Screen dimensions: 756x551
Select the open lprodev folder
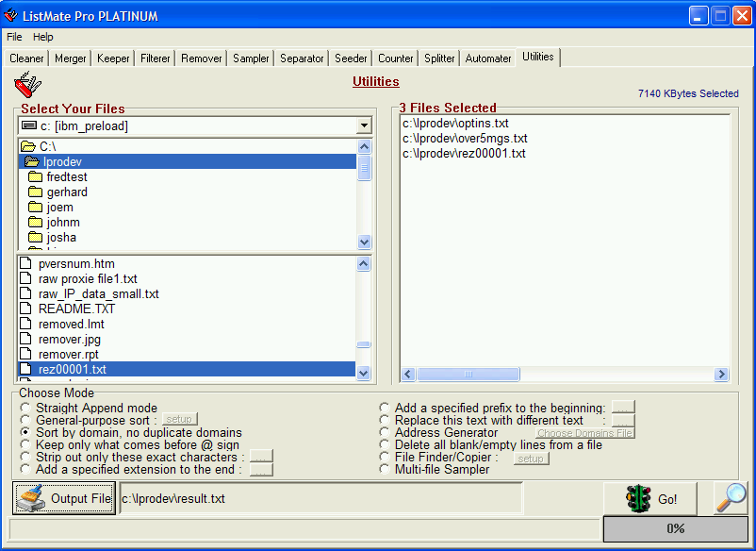(187, 161)
